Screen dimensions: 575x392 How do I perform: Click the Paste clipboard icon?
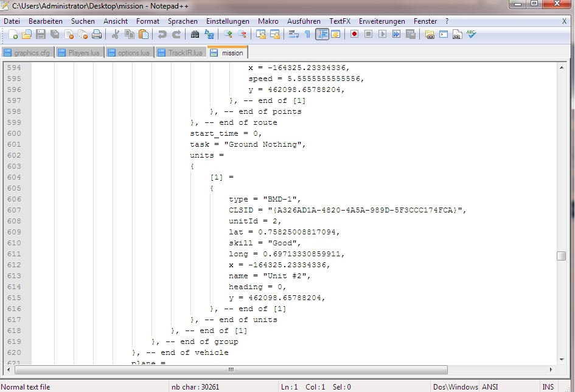coord(144,35)
